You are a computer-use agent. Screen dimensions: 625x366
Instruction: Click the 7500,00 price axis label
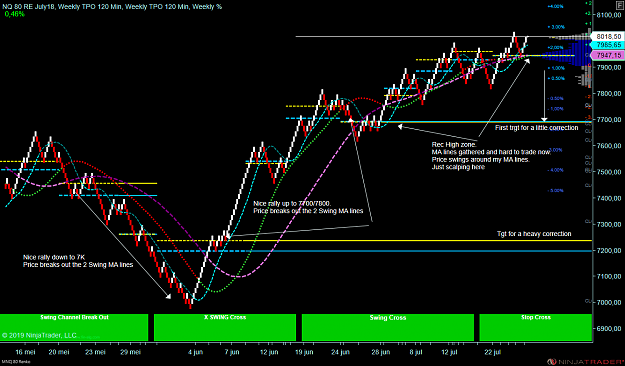[609, 172]
